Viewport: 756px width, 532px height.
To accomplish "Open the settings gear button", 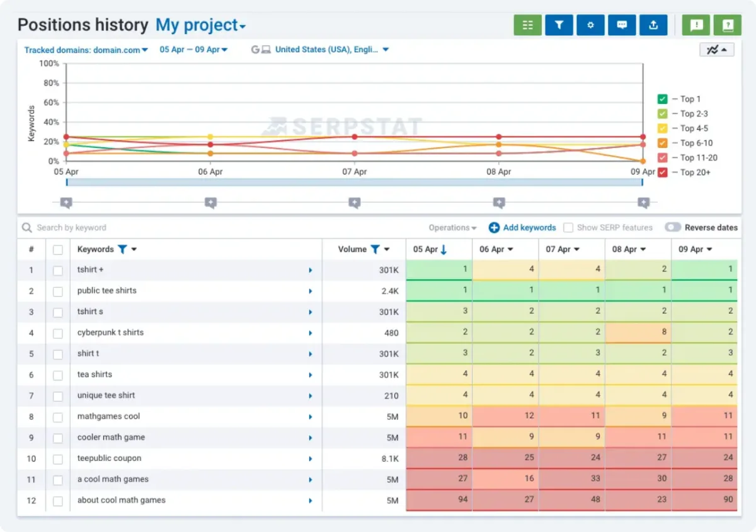I will (x=590, y=25).
